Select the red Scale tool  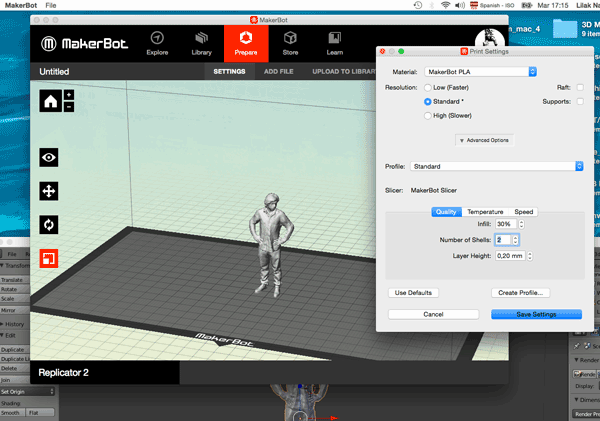[x=49, y=258]
